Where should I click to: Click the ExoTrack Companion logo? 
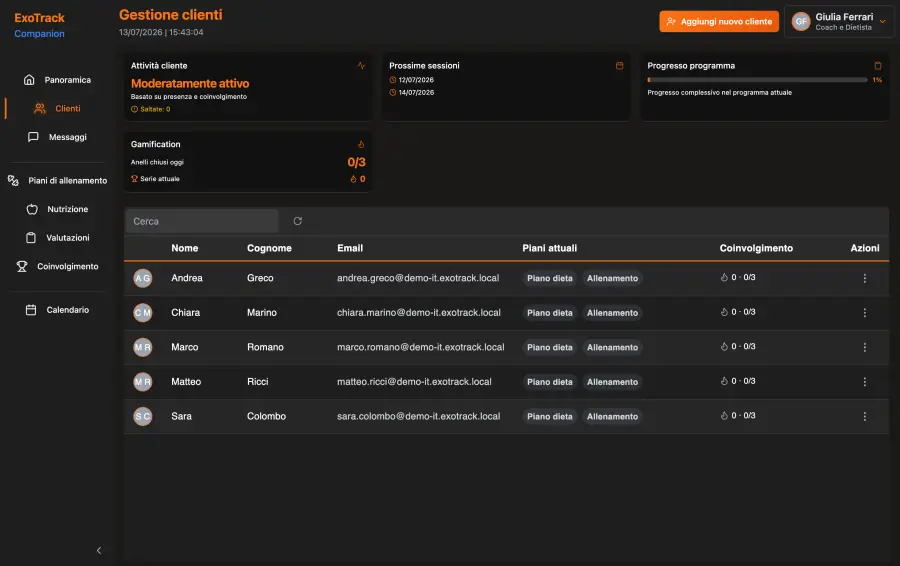pyautogui.click(x=40, y=25)
